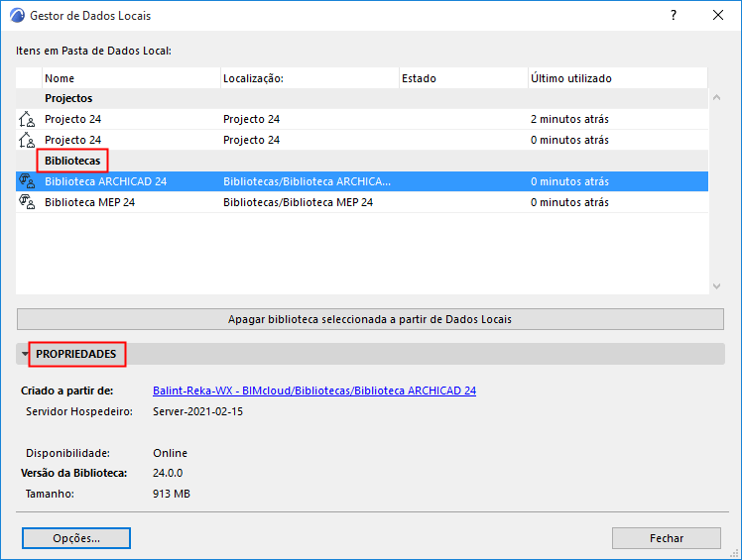Click the 'Server-2021-02-15' host value

[197, 411]
